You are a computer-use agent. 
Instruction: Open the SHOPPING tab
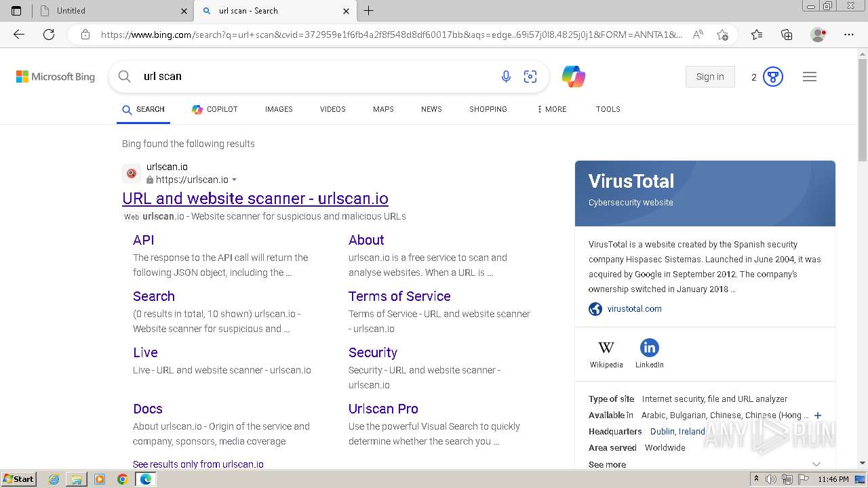(x=488, y=109)
